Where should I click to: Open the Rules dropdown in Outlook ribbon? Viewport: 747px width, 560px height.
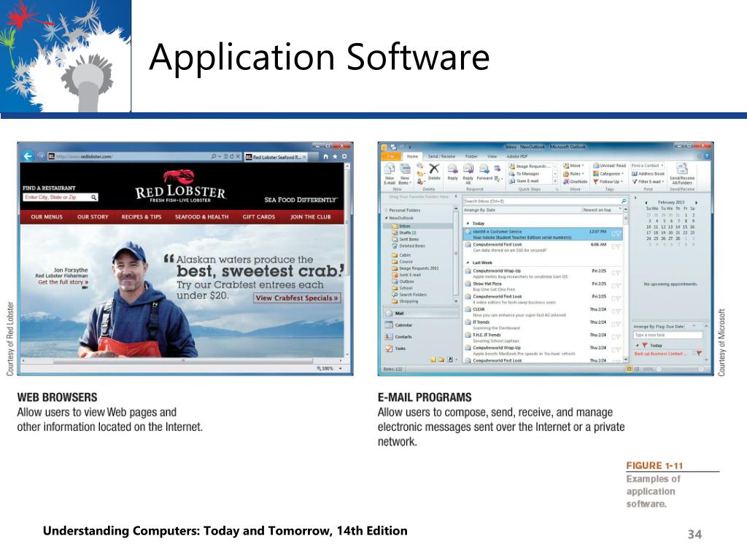click(573, 174)
